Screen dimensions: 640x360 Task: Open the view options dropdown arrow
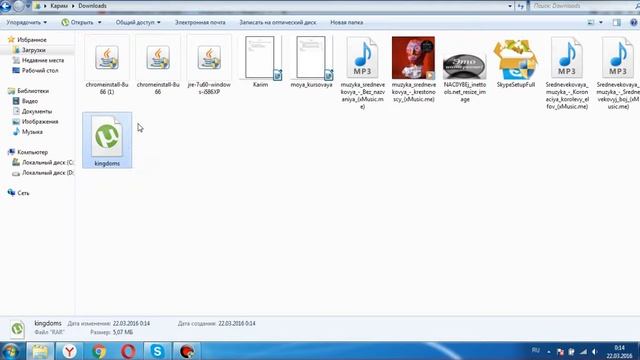click(x=601, y=22)
